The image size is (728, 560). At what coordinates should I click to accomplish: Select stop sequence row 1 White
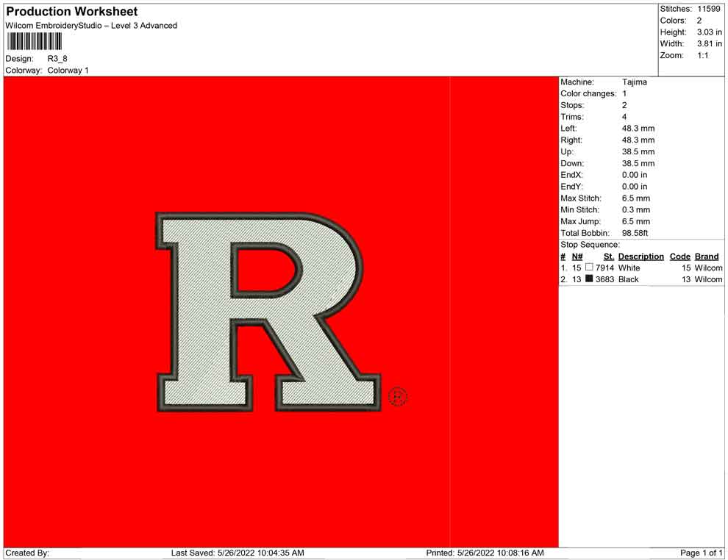point(629,268)
